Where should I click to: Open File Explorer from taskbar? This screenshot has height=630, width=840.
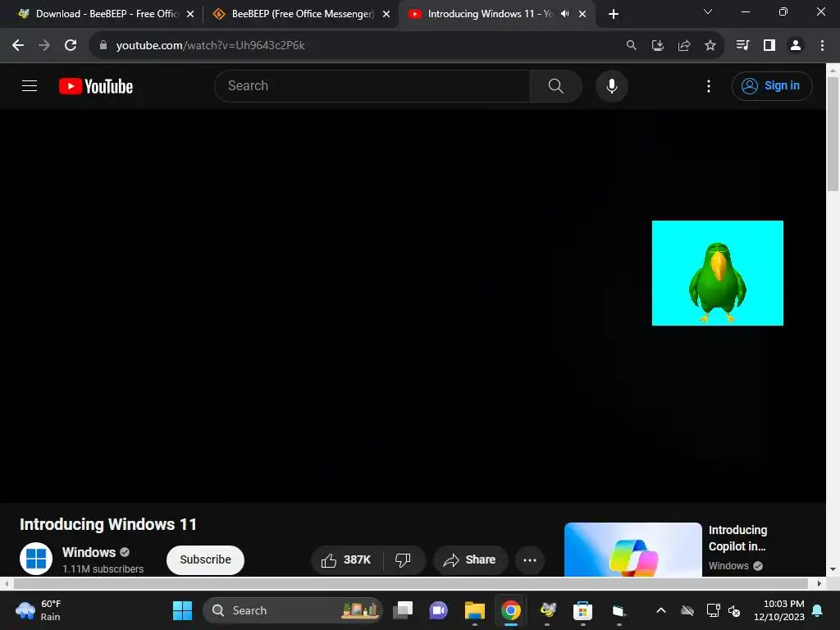(x=475, y=610)
